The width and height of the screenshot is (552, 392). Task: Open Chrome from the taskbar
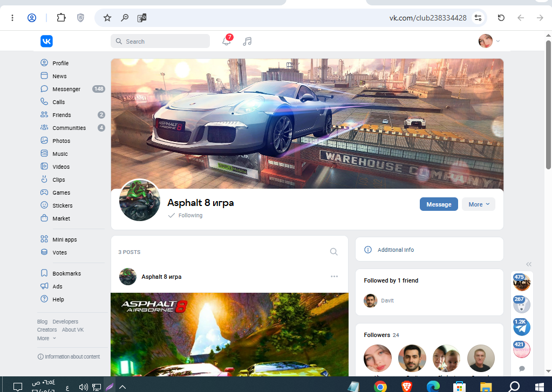380,387
